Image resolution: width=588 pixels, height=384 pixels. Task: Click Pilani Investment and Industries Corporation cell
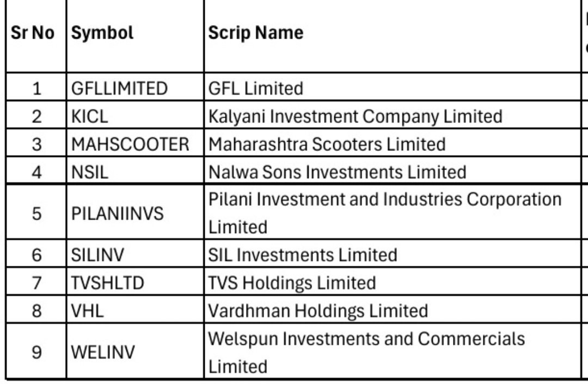(x=393, y=212)
